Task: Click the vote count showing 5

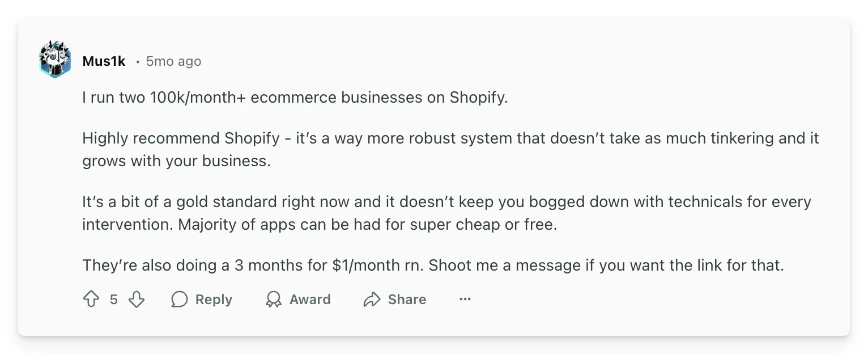Action: 113,299
